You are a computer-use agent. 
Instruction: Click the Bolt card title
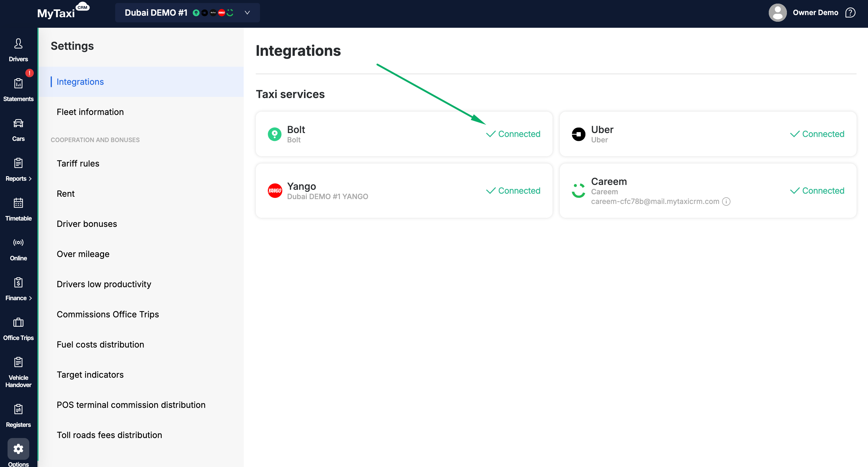coord(296,129)
